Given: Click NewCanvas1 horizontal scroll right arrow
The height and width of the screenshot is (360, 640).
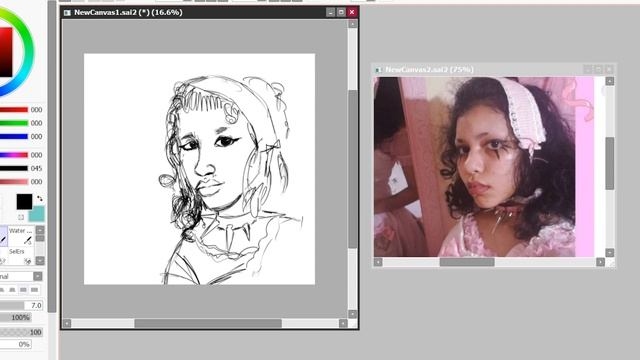Looking at the screenshot, I should [x=343, y=323].
